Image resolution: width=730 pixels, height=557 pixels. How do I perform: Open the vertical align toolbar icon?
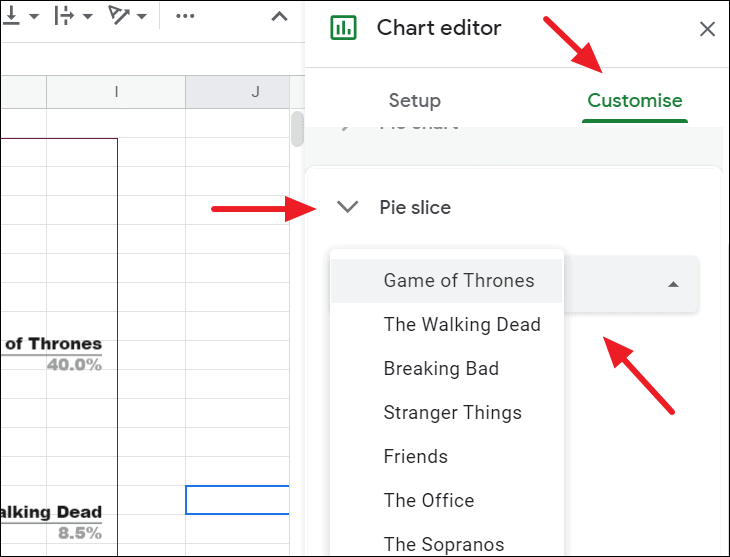click(12, 15)
